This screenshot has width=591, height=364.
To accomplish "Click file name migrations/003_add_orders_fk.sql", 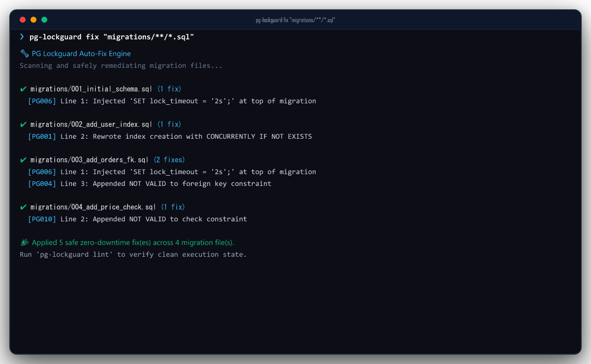I will pyautogui.click(x=90, y=160).
